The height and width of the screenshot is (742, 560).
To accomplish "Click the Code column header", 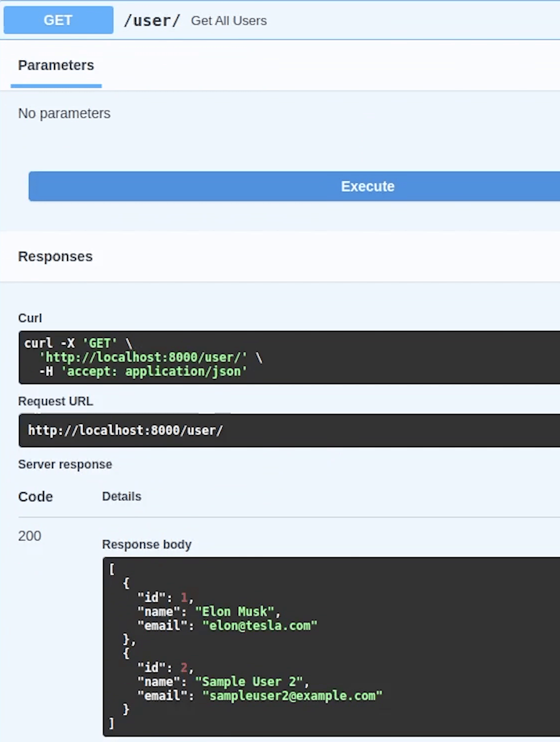I will point(35,497).
